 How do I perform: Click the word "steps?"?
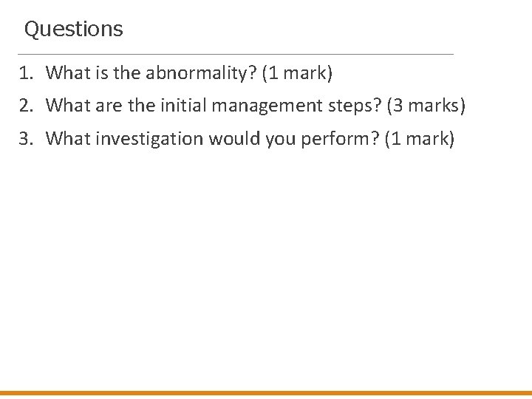click(355, 106)
